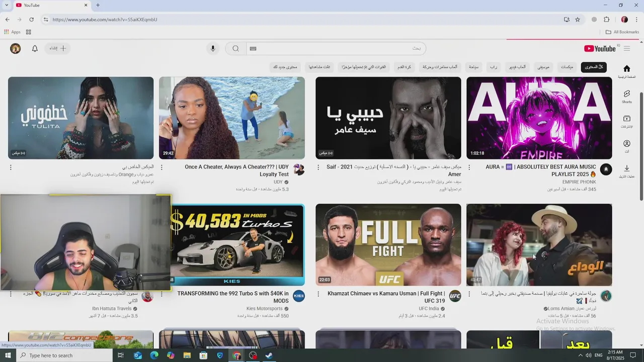This screenshot has width=644, height=362.
Task: Open the UFC channel avatar
Action: pyautogui.click(x=455, y=296)
